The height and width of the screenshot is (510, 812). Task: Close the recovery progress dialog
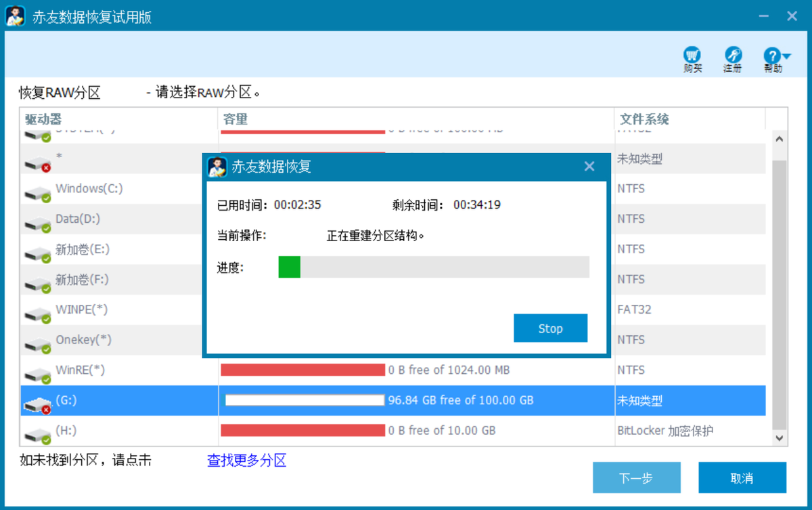coord(589,167)
